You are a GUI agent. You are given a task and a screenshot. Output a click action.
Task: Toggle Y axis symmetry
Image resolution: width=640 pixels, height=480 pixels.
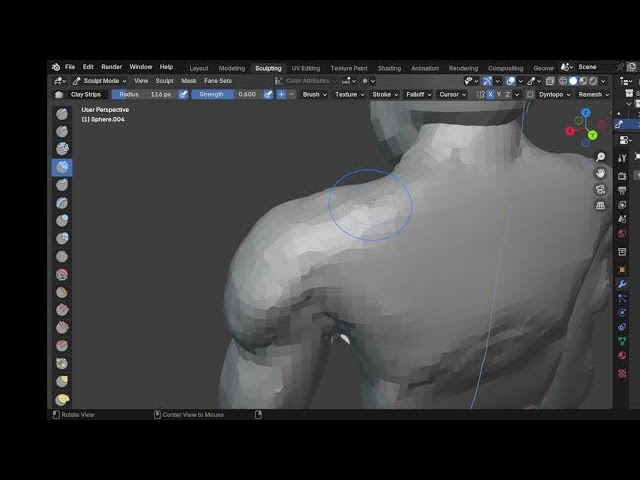coord(499,95)
